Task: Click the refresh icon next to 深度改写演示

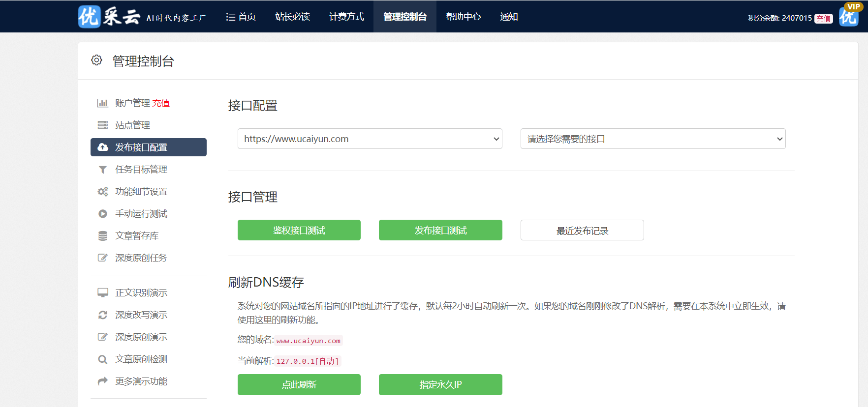Action: (102, 315)
